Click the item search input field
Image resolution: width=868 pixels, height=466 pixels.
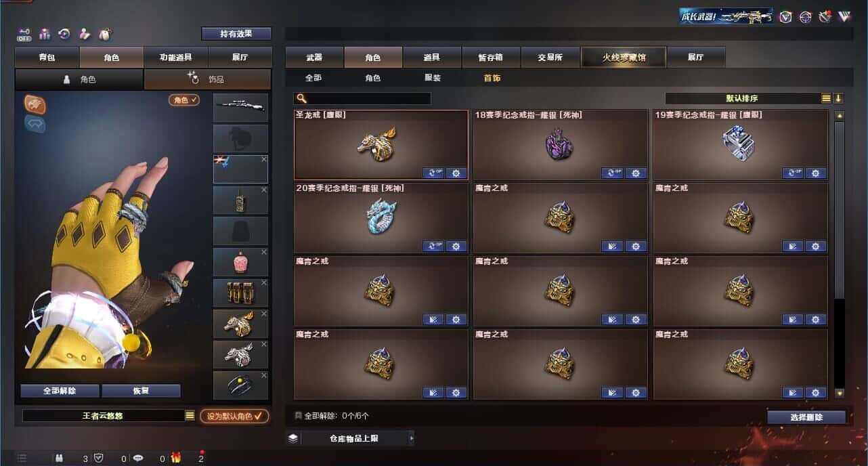362,99
